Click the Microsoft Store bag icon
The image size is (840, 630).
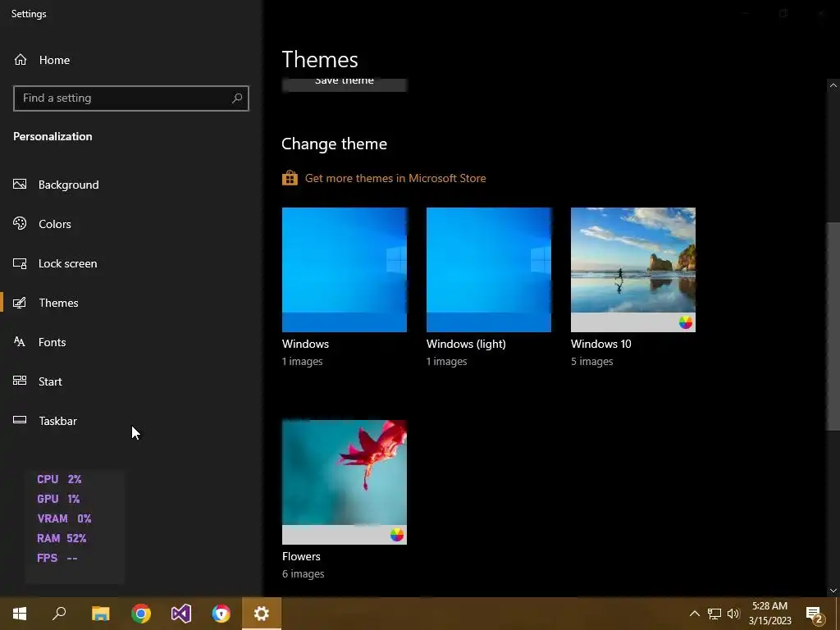pos(290,178)
